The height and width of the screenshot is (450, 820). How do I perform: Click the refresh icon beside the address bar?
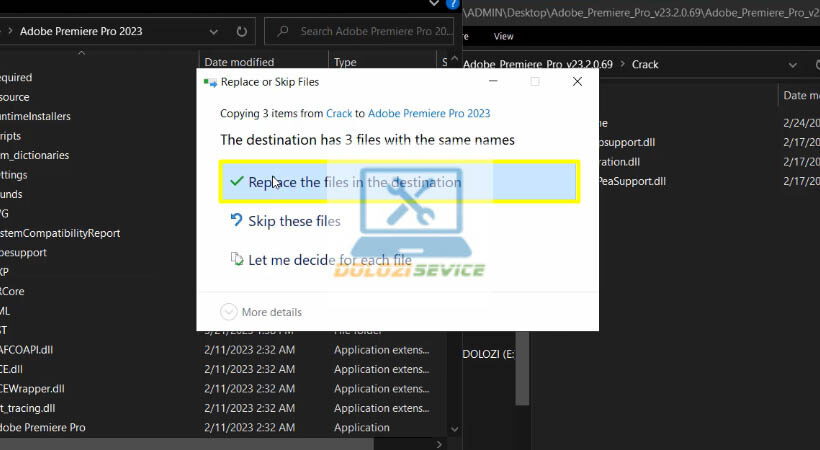(x=242, y=31)
